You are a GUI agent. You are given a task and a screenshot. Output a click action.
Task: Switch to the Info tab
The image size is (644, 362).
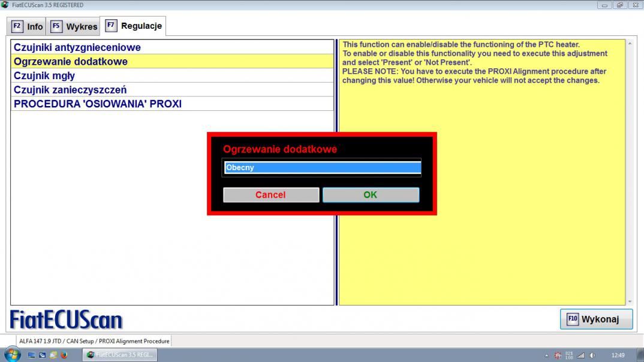(x=27, y=27)
